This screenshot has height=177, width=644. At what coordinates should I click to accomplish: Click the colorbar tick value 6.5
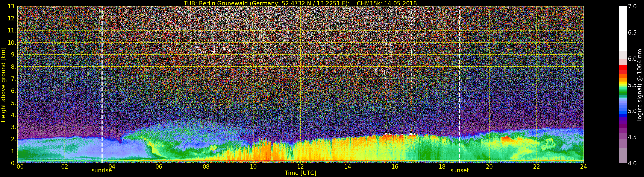coord(632,33)
